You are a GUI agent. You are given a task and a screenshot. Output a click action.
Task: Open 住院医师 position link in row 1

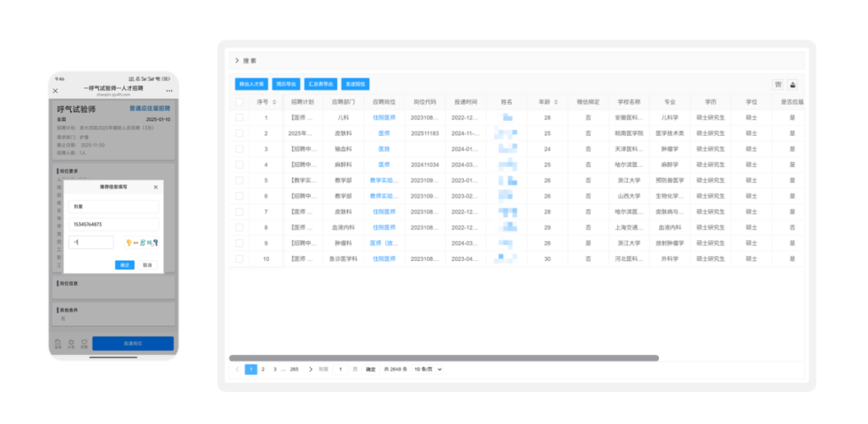384,118
